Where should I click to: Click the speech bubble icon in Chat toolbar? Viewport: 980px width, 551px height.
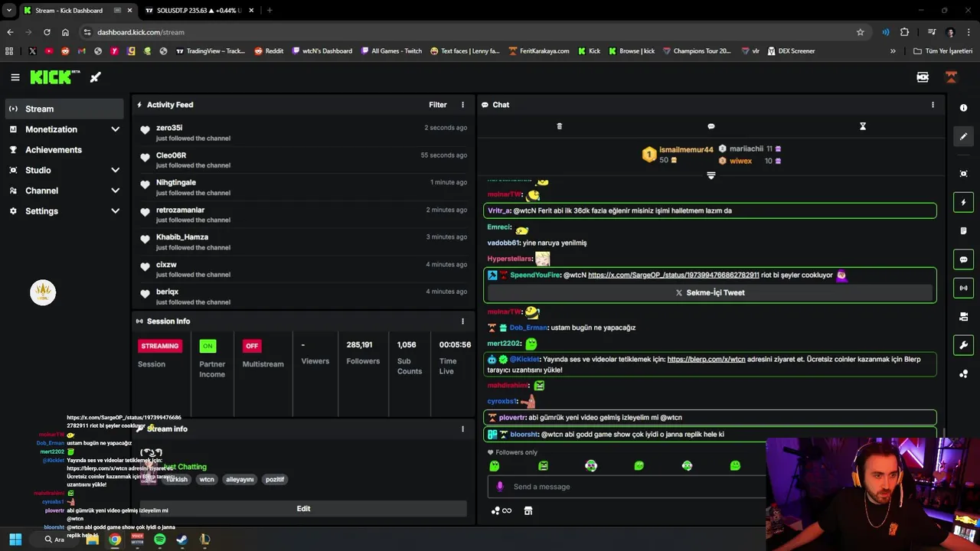coord(710,126)
